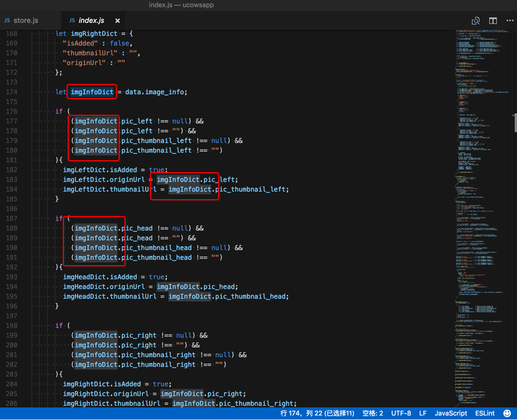
Task: Open the indentation setting 空格: 2
Action: click(372, 414)
